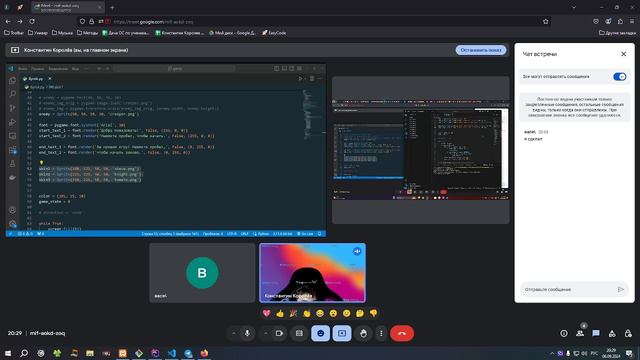
Task: Reload the Meet page
Action: point(32,21)
